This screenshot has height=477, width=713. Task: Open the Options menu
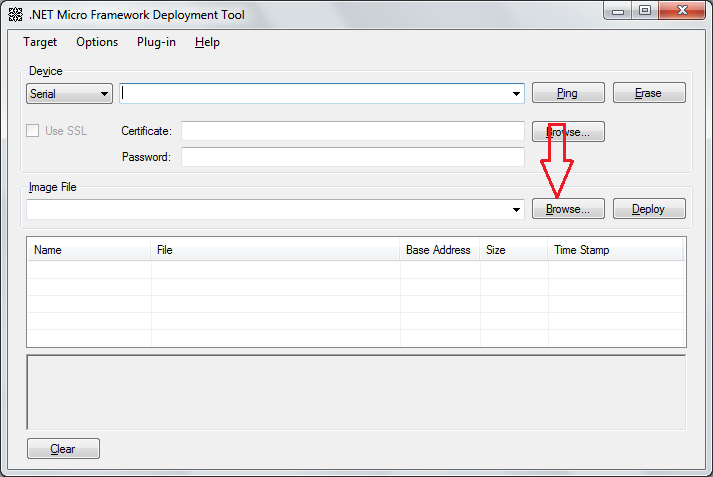tap(97, 42)
